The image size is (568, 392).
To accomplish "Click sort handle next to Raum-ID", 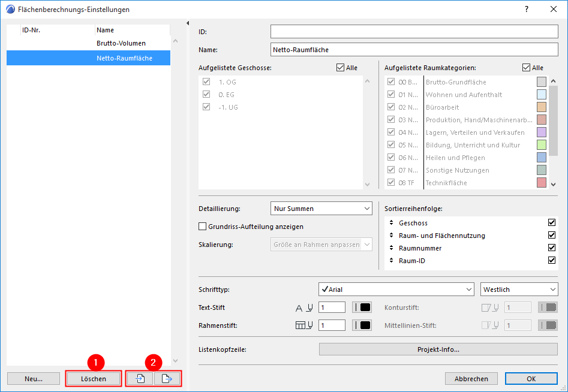I will point(391,260).
